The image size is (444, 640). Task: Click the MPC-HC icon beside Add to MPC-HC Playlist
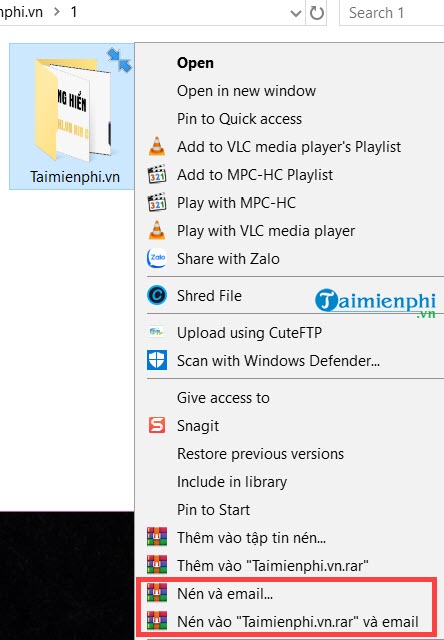coord(157,175)
